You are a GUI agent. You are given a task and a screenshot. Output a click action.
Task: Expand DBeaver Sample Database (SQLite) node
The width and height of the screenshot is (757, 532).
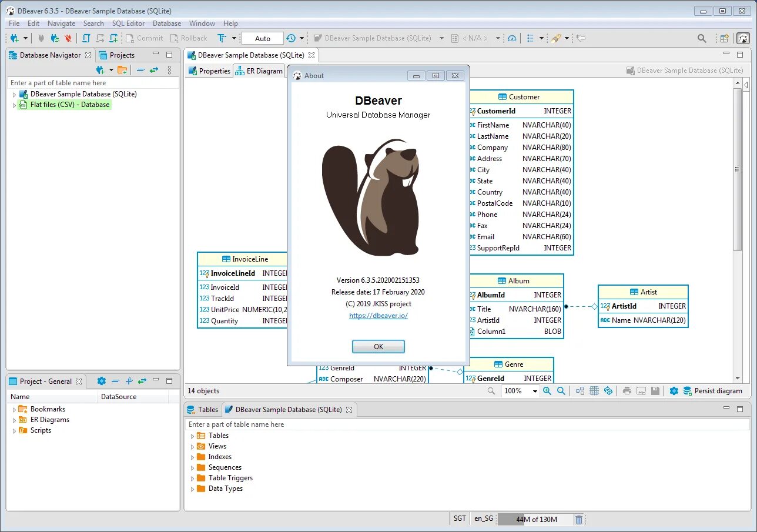tap(14, 94)
